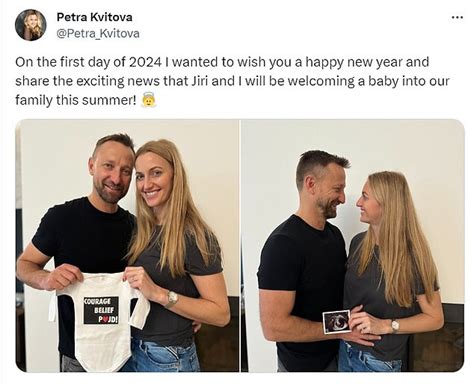The height and width of the screenshot is (385, 474).
Task: Open the @Petra_Kvitova handle link
Action: [98, 34]
